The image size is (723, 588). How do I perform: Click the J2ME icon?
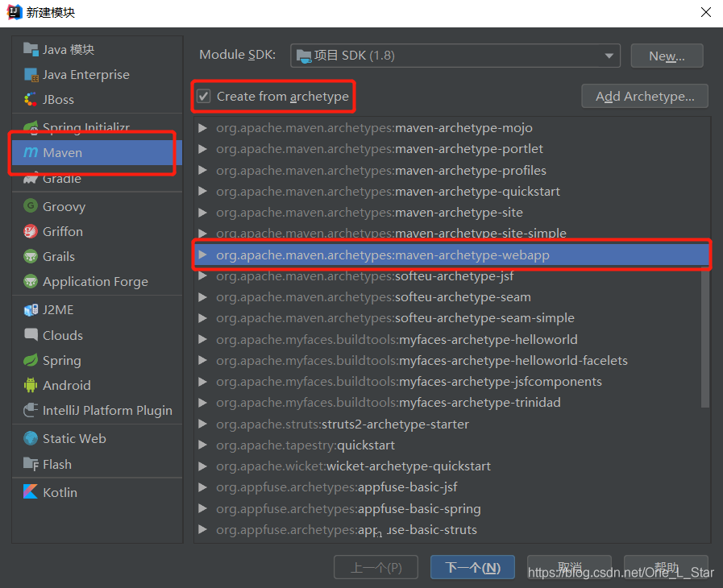click(x=31, y=309)
